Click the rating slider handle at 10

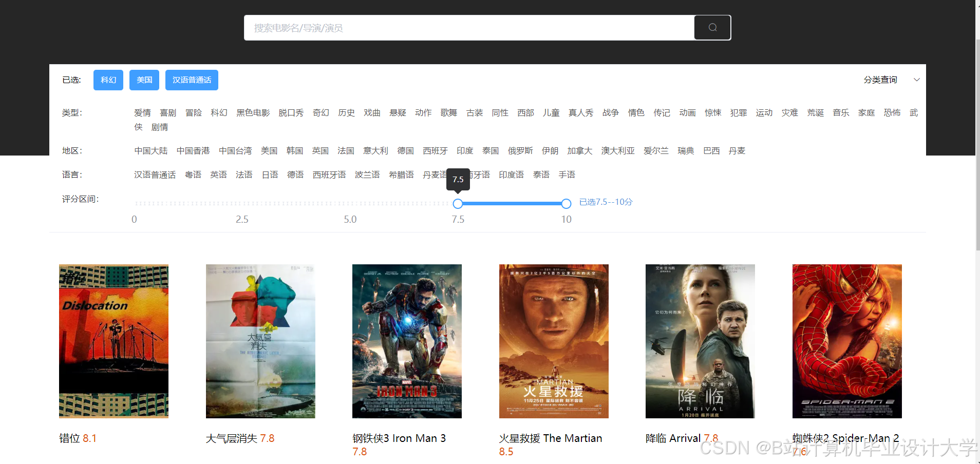(x=566, y=204)
